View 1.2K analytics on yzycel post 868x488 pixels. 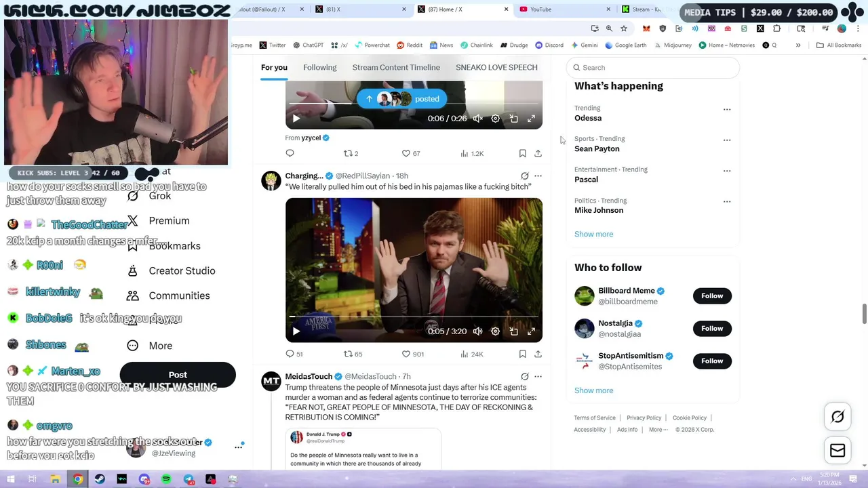pos(471,153)
